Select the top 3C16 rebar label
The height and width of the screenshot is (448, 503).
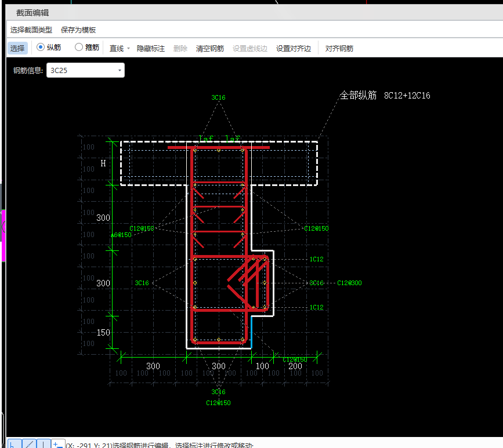click(219, 97)
